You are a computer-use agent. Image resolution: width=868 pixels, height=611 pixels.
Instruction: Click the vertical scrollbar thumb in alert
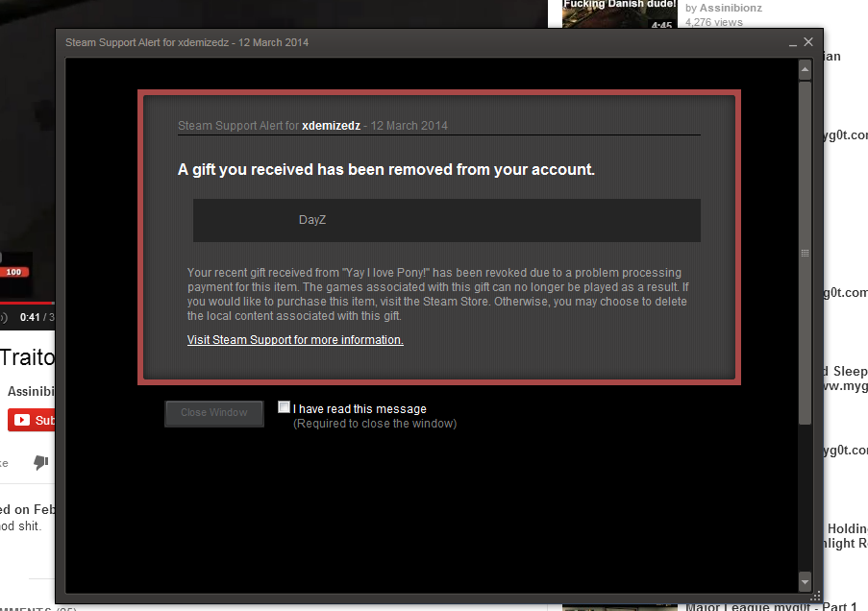pyautogui.click(x=805, y=253)
